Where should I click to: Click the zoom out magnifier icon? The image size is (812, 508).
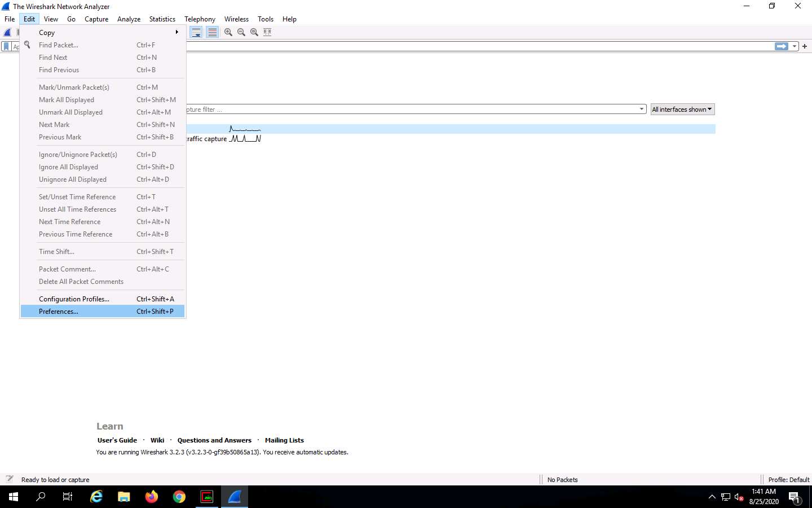click(x=241, y=32)
